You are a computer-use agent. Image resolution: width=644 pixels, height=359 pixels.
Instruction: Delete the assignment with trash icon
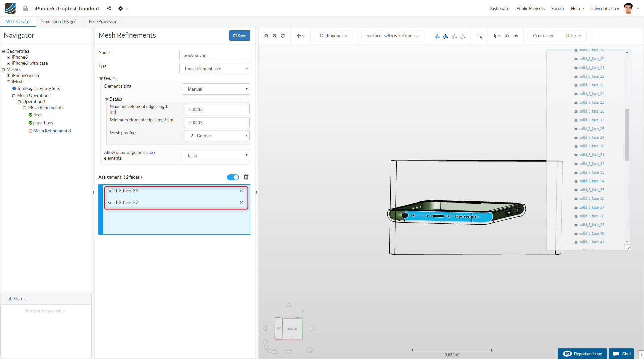click(x=246, y=177)
